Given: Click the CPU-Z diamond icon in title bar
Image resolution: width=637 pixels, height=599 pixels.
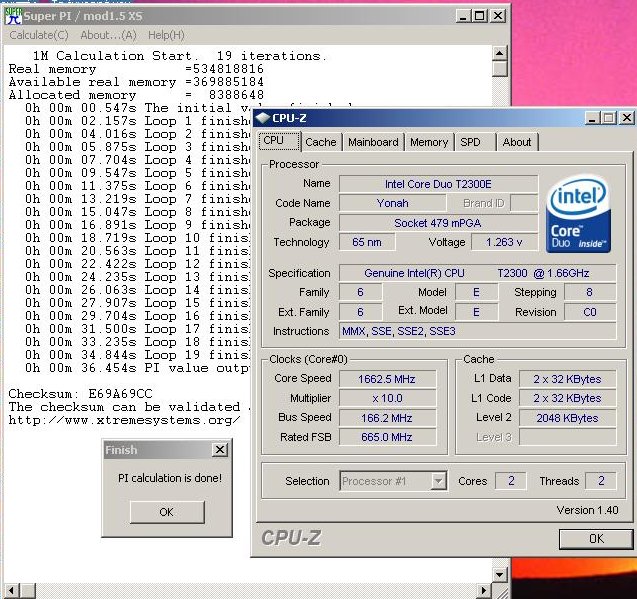Looking at the screenshot, I should [x=263, y=118].
